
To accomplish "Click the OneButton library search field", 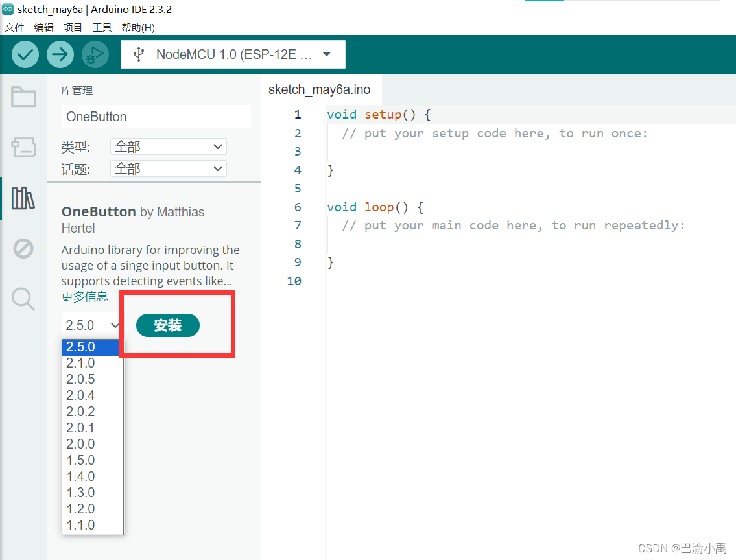I will click(x=156, y=116).
